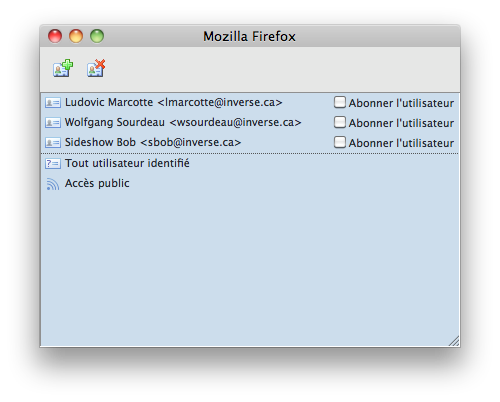
Task: Click the Abonner l'utilisateur label on Sideshow Bob's row
Action: click(x=401, y=143)
